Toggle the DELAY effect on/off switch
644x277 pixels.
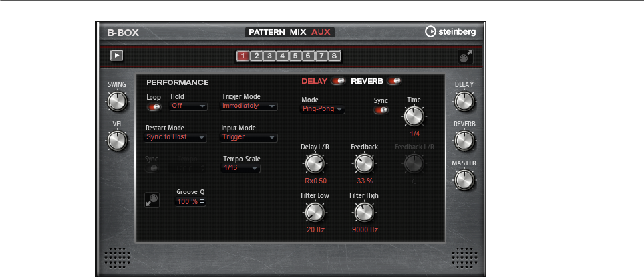(x=339, y=81)
